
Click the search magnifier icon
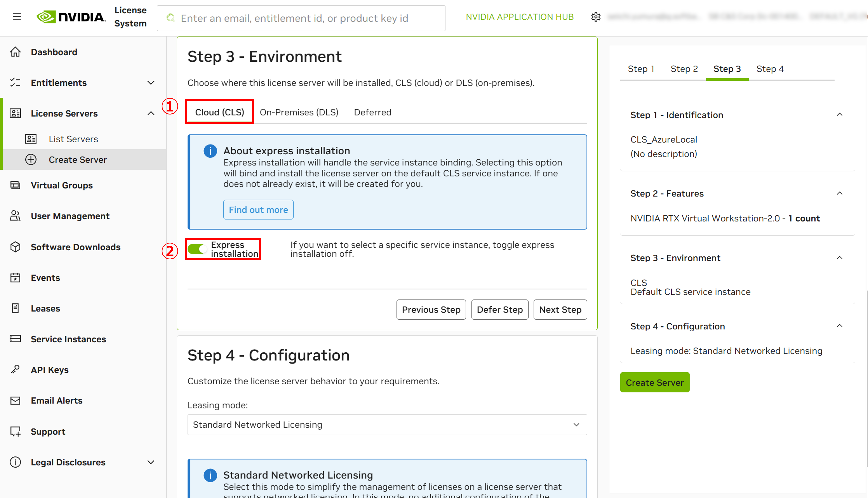tap(171, 18)
